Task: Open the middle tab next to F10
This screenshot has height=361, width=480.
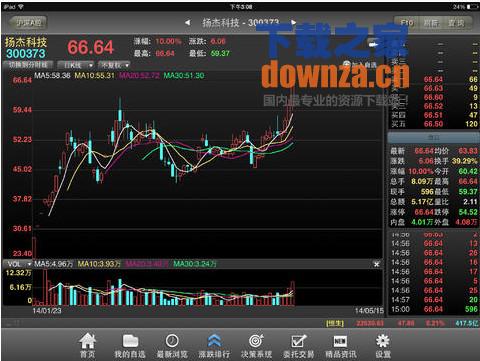Action: [431, 23]
